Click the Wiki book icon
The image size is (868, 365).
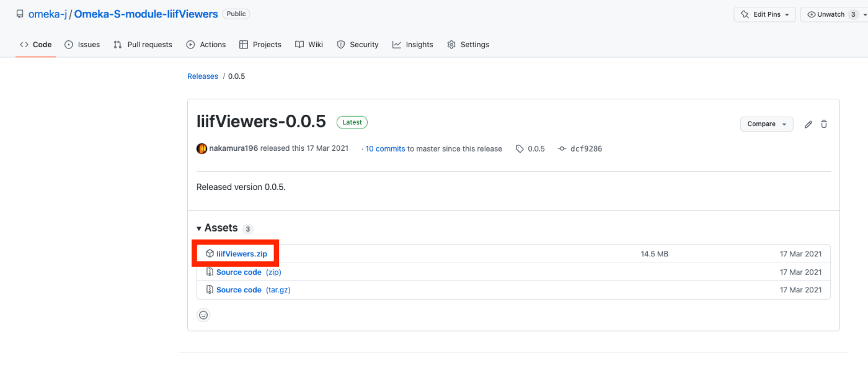click(299, 45)
